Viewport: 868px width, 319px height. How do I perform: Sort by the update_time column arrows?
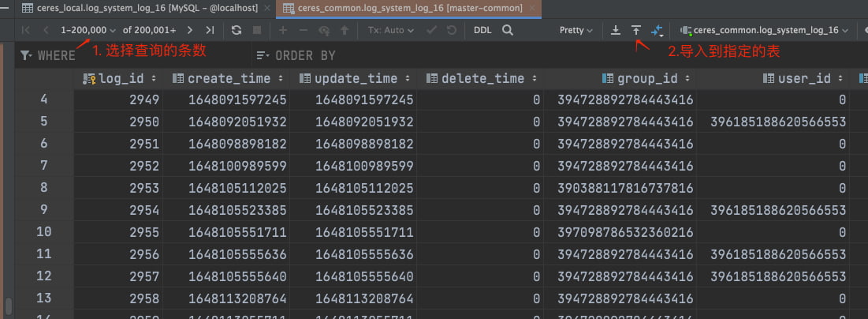(408, 79)
